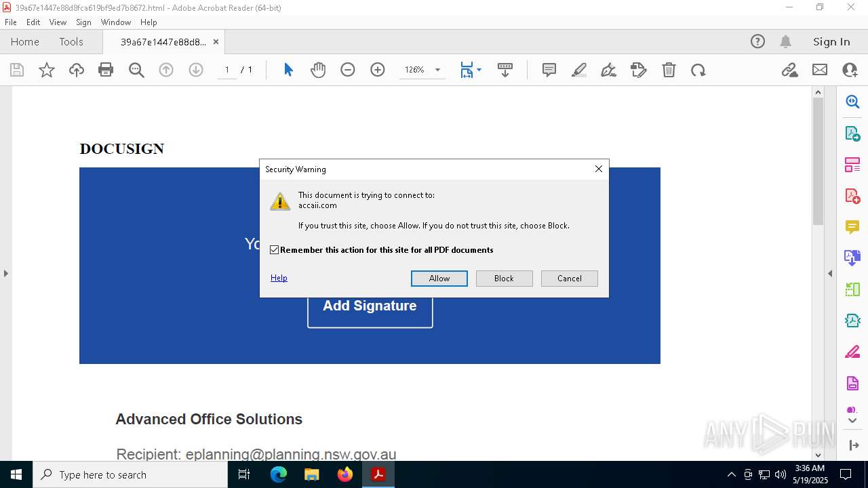Click the scrolling mode icon
The height and width of the screenshot is (488, 868).
(505, 70)
